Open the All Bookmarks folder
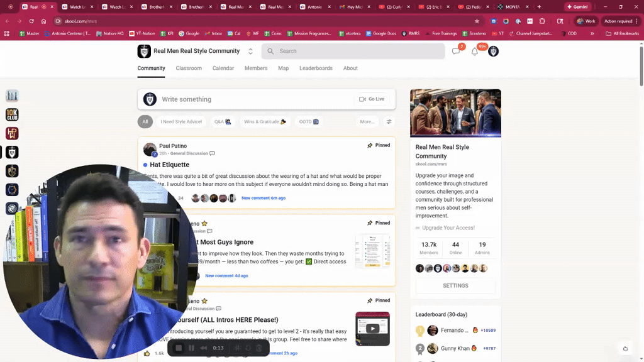Image resolution: width=644 pixels, height=362 pixels. [x=622, y=34]
